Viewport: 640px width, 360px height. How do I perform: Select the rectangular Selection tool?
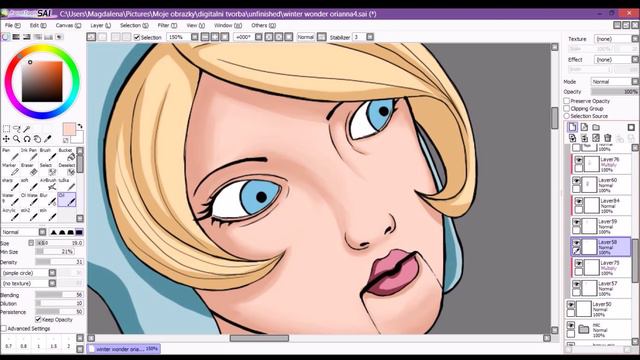(6, 129)
